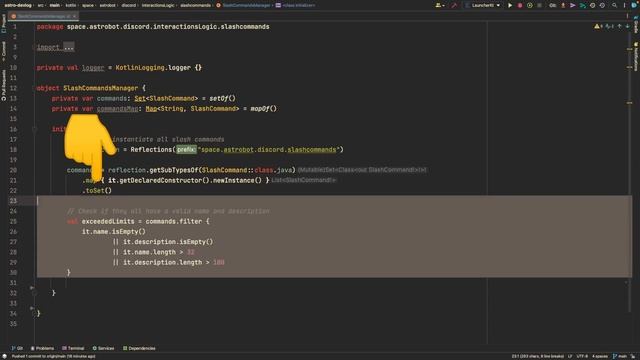
Task: Click the stop process square icon
Action: coord(539,5)
